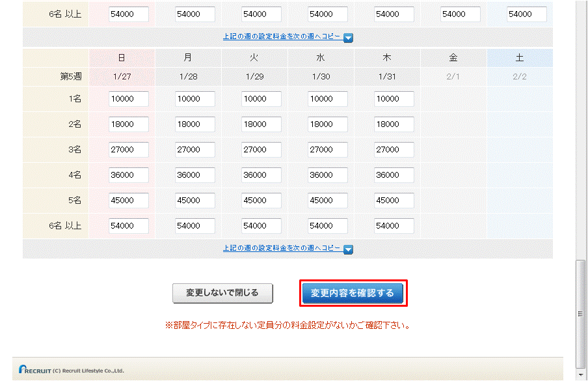Select the 1名 price field under 木 1/31

tap(394, 98)
